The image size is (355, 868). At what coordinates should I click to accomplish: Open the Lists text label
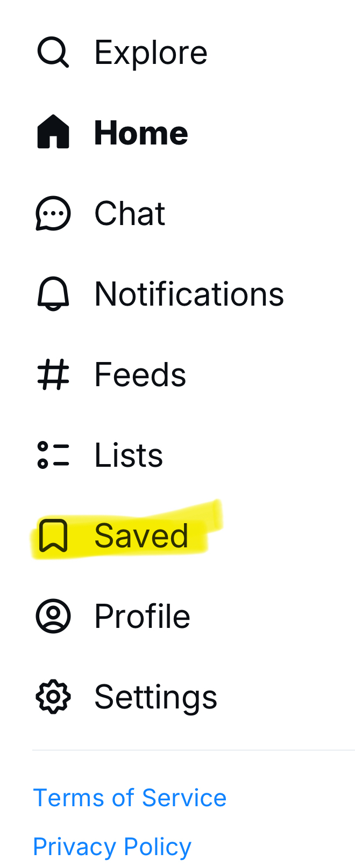click(129, 455)
